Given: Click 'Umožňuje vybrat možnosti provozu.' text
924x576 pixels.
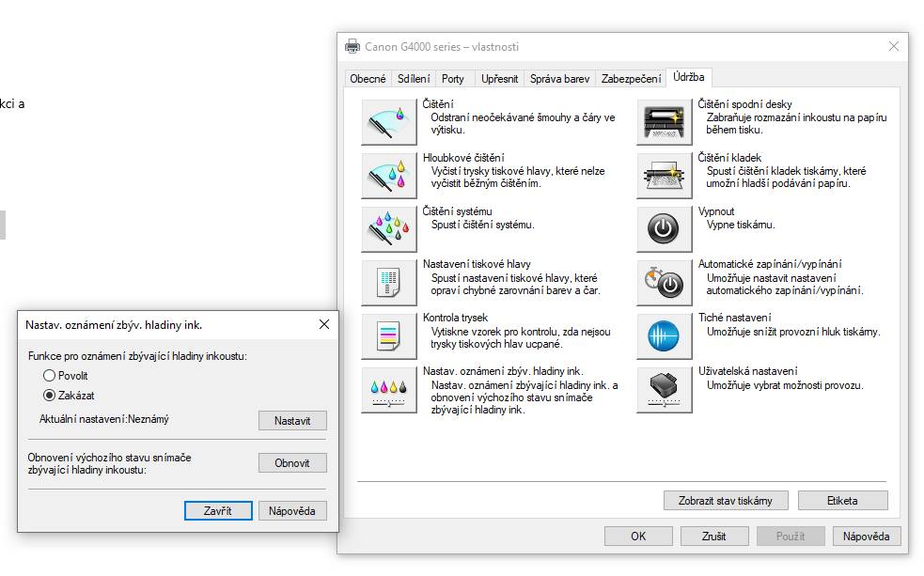Looking at the screenshot, I should tap(785, 385).
